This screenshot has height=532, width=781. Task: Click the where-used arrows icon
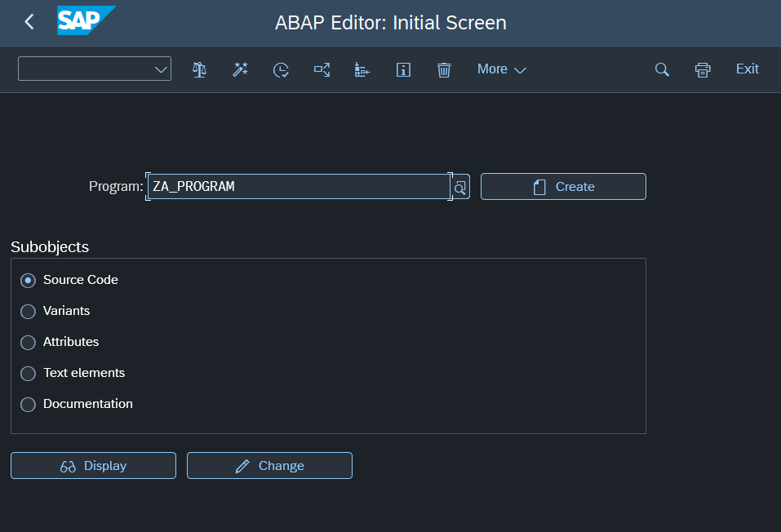tap(322, 69)
